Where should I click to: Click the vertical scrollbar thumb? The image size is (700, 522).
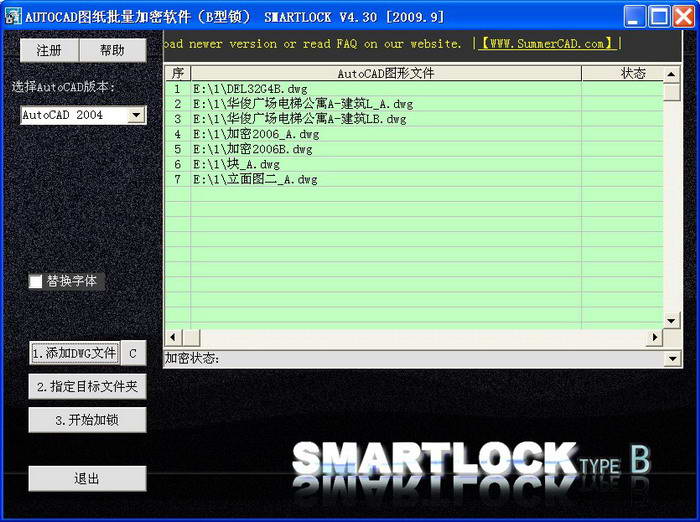tap(671, 92)
